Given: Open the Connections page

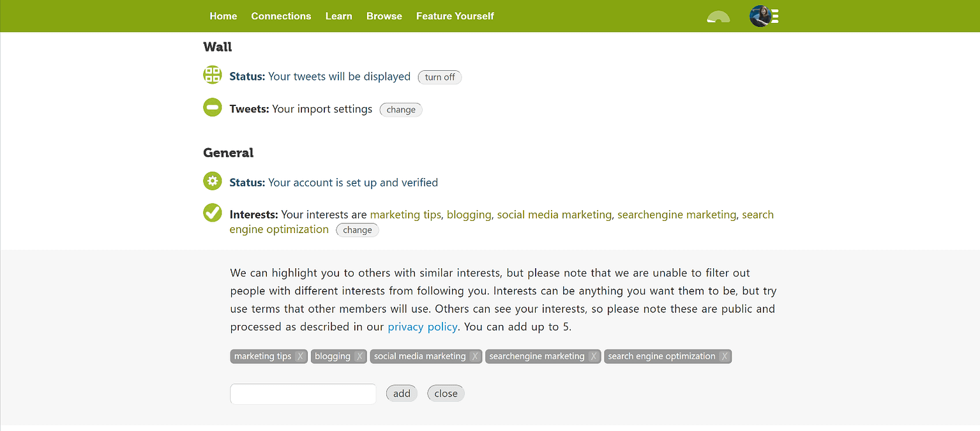Looking at the screenshot, I should tap(281, 16).
